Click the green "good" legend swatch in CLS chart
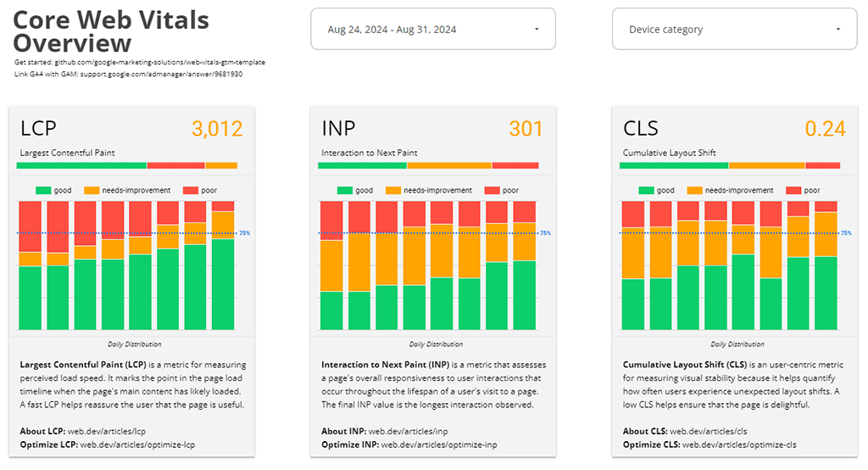This screenshot has height=470, width=868. point(648,190)
